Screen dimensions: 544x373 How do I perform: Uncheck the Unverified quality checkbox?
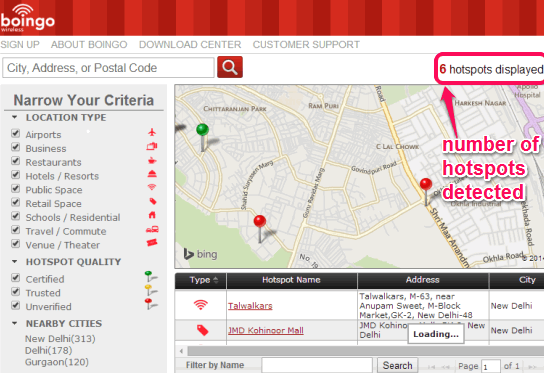click(15, 305)
